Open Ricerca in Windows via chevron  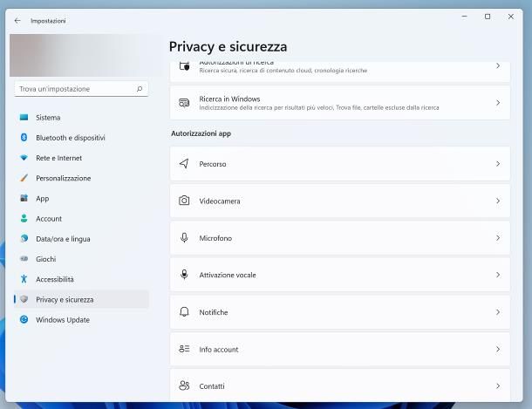click(498, 102)
